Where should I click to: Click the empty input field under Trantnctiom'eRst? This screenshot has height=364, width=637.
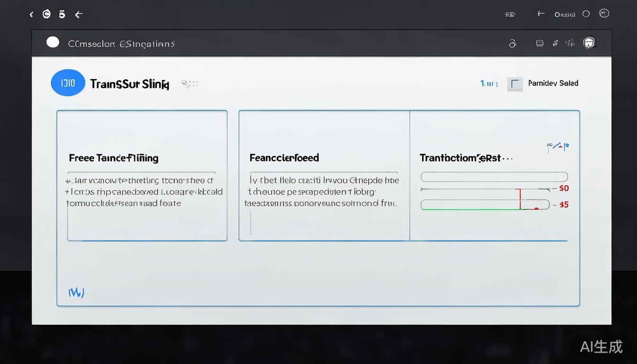[494, 177]
